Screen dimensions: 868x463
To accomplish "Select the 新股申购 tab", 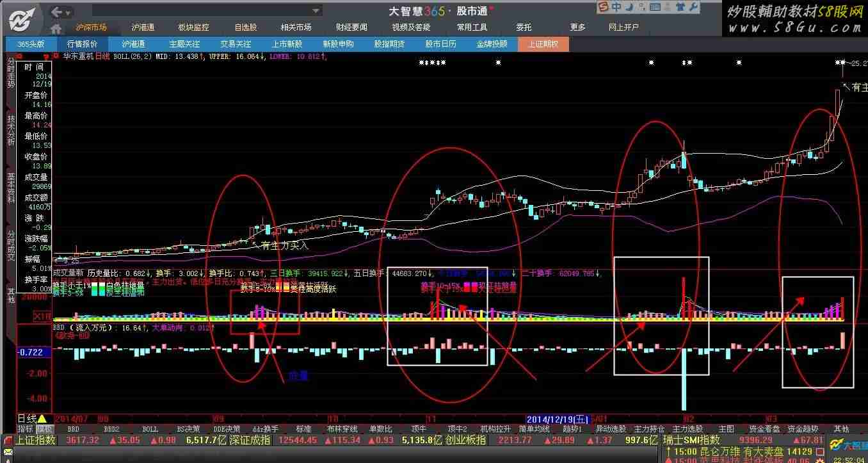I will 338,44.
